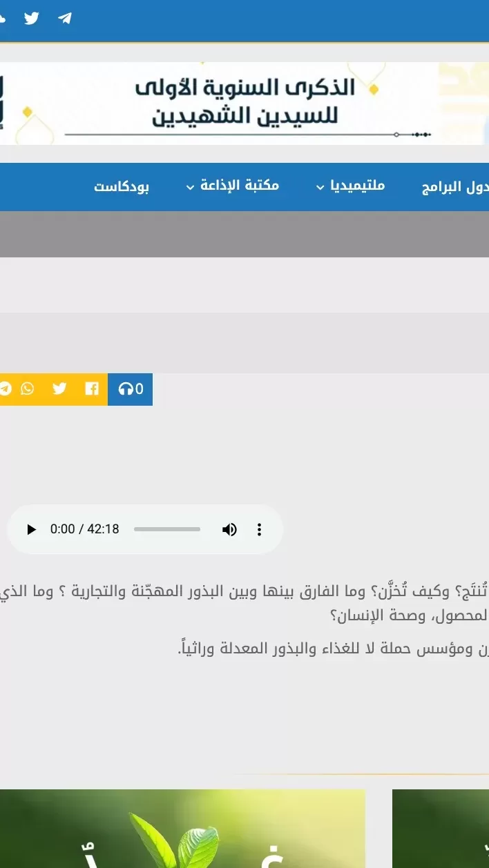489x868 pixels.
Task: Open the Twitter link in top bar
Action: (32, 19)
